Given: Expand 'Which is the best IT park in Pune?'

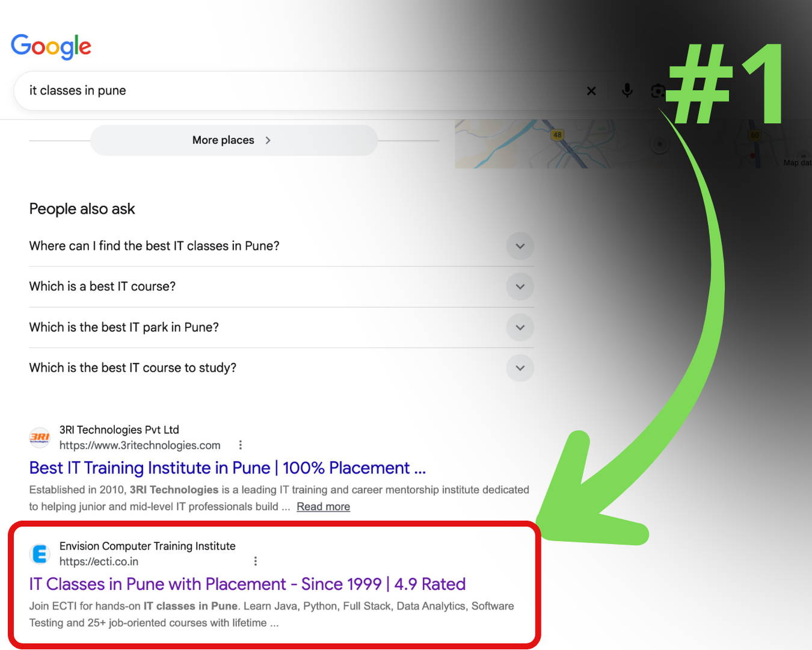Looking at the screenshot, I should click(x=281, y=327).
